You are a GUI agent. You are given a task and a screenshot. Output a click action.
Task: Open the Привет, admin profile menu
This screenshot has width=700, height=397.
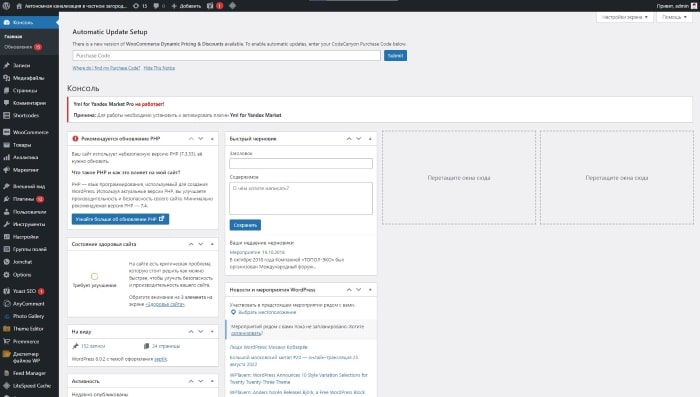[676, 6]
